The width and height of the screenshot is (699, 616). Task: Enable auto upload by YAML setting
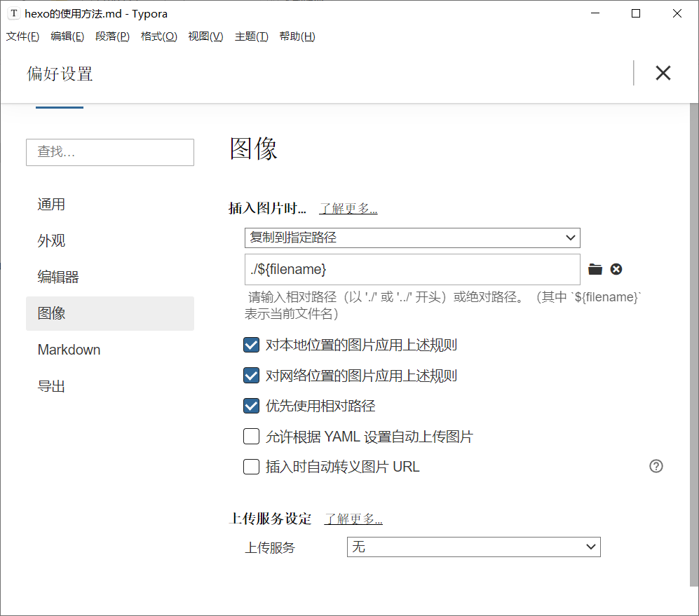coord(252,437)
